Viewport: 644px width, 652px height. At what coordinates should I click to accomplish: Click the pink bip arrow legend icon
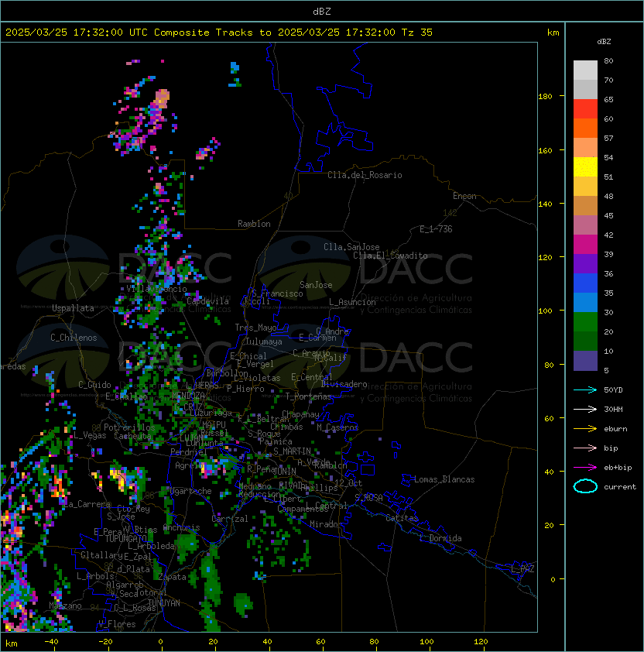pos(585,448)
